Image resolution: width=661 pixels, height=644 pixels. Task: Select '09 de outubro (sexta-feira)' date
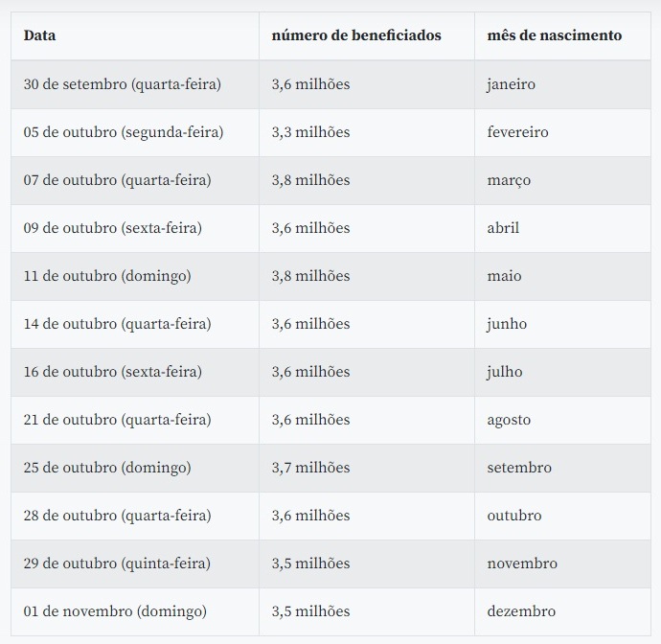pos(135,228)
